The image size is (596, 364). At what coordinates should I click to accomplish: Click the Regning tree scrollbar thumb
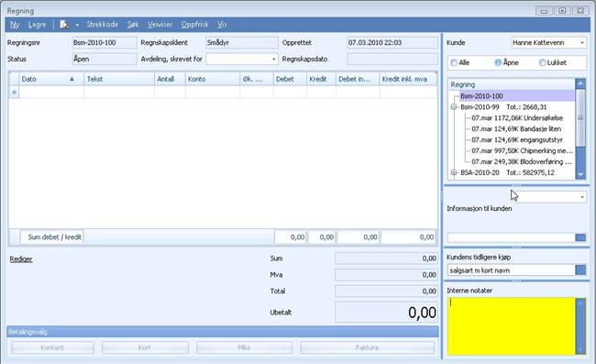tap(580, 117)
